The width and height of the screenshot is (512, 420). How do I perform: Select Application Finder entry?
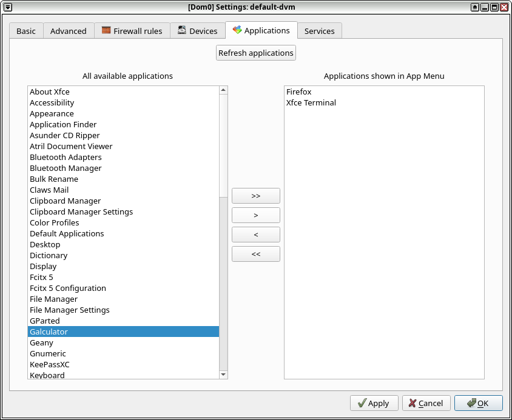click(123, 125)
